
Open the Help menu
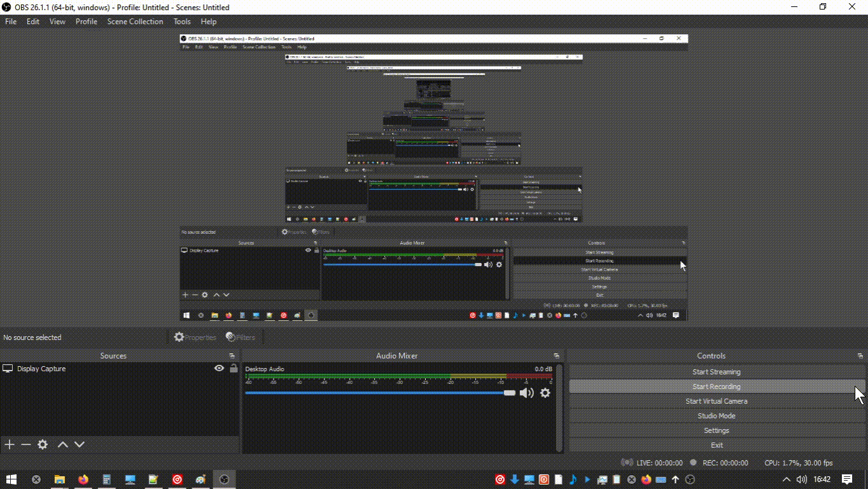209,22
